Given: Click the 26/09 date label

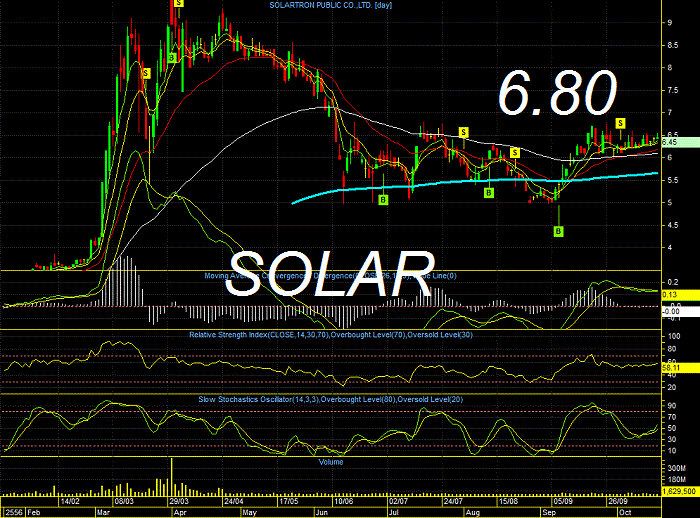Looking at the screenshot, I should [617, 501].
